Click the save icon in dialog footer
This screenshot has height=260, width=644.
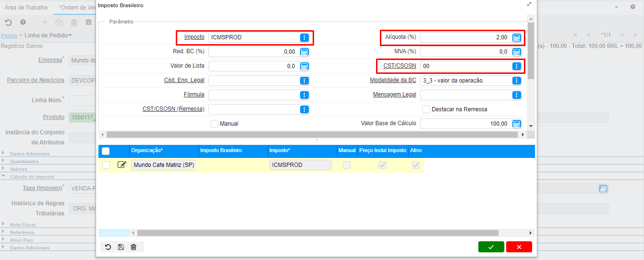(121, 247)
